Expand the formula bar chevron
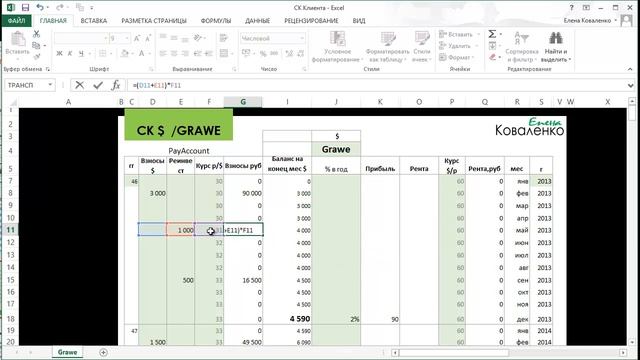Viewport: 640px width, 360px height. 631,85
